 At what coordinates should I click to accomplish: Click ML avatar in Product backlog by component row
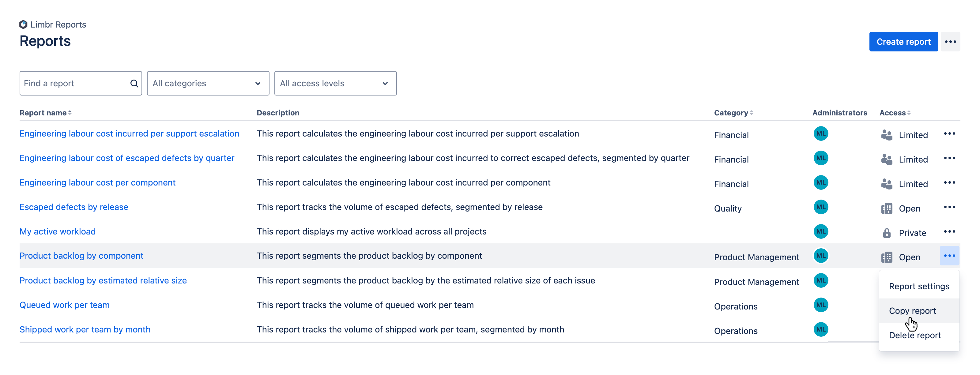point(821,256)
